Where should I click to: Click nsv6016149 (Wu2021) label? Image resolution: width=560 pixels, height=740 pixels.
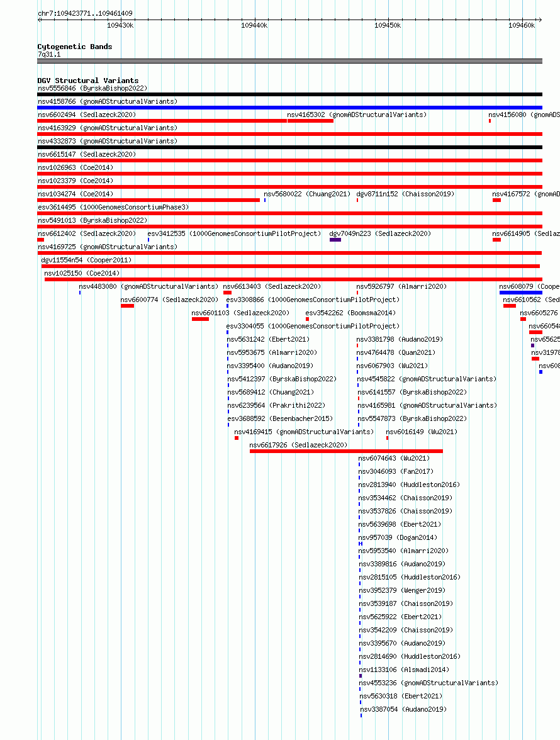point(422,432)
